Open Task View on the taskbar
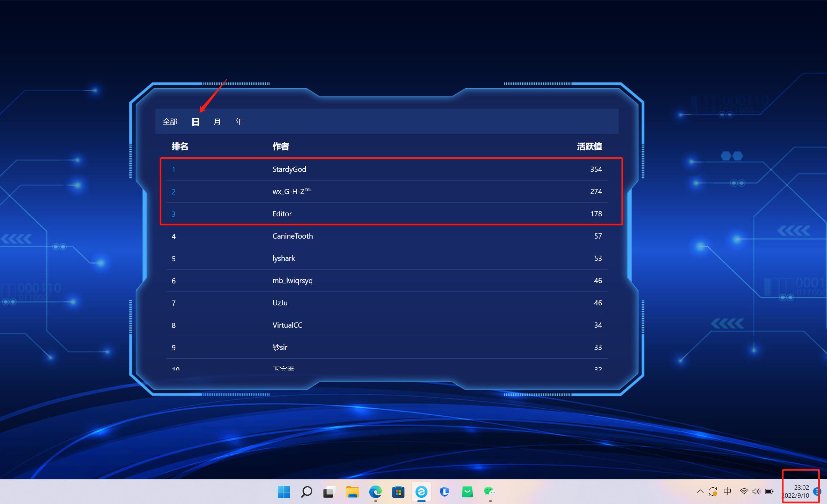 click(329, 492)
